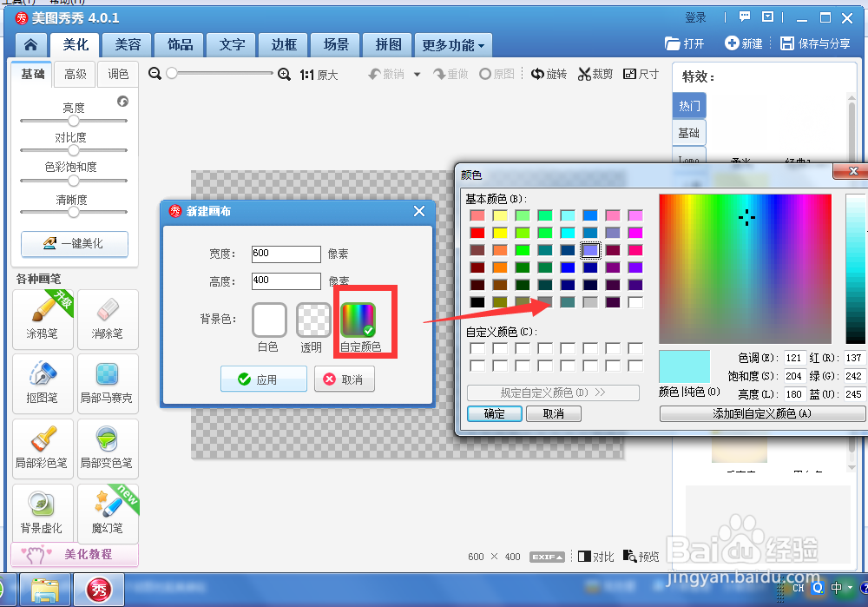
Task: Click the zoom out magnifier icon
Action: pyautogui.click(x=155, y=74)
